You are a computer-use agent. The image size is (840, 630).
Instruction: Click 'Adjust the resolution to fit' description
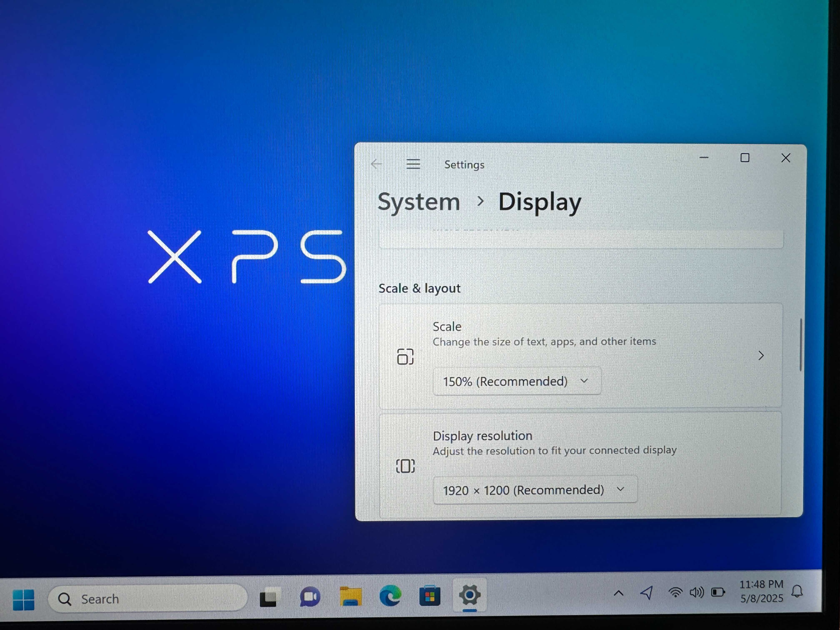[554, 451]
